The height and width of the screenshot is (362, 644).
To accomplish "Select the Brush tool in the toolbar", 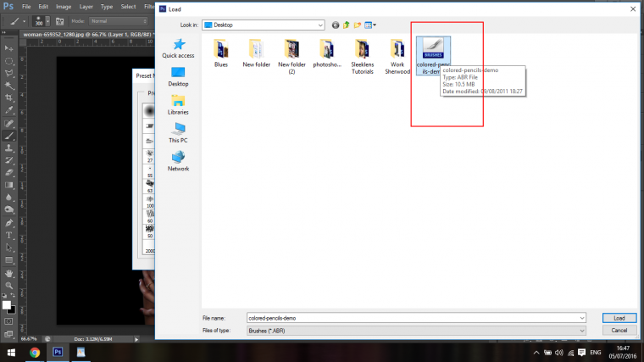I will point(8,136).
